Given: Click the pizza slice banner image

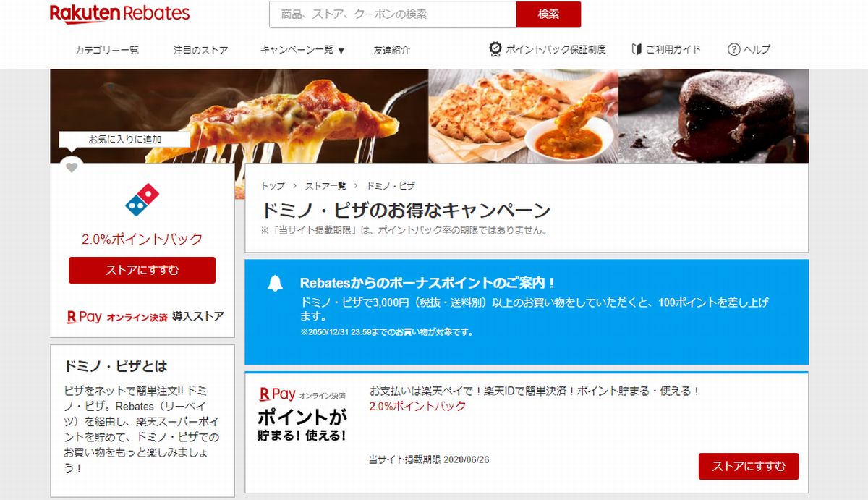Looking at the screenshot, I should point(239,116).
